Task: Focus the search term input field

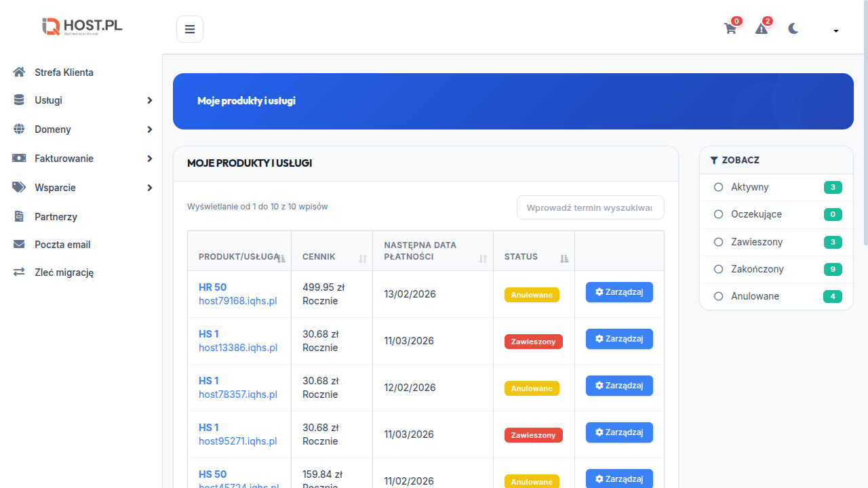Action: [x=590, y=207]
